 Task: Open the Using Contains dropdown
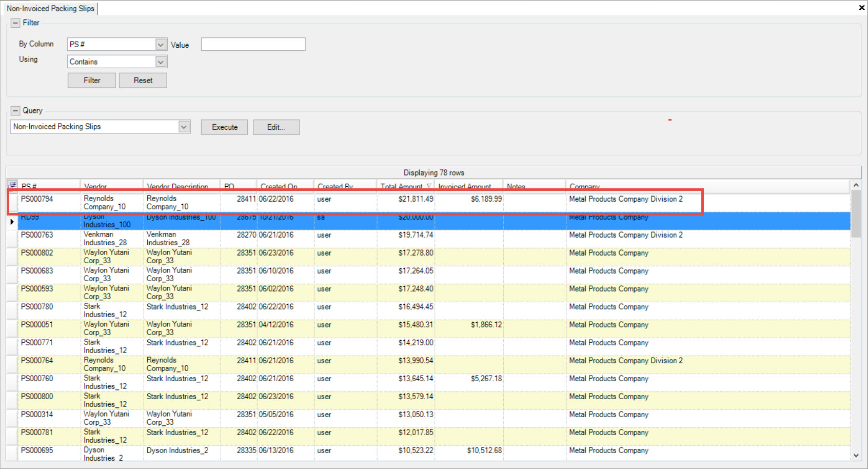tap(161, 62)
